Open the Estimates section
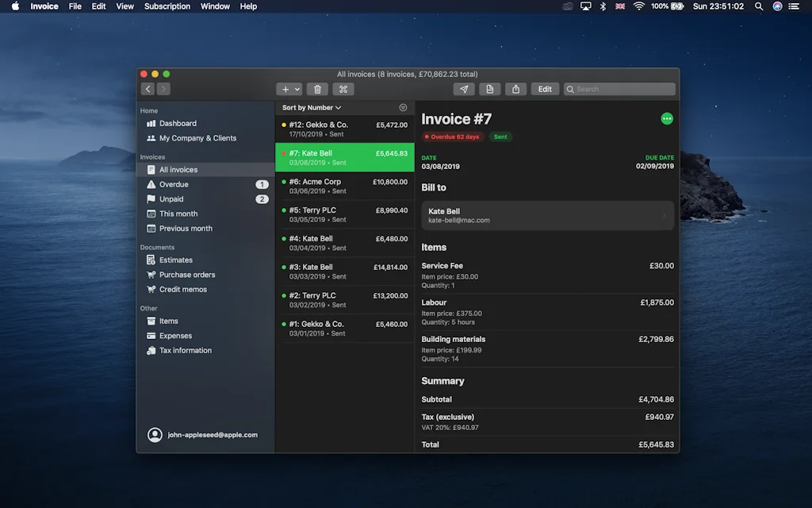 pos(175,260)
